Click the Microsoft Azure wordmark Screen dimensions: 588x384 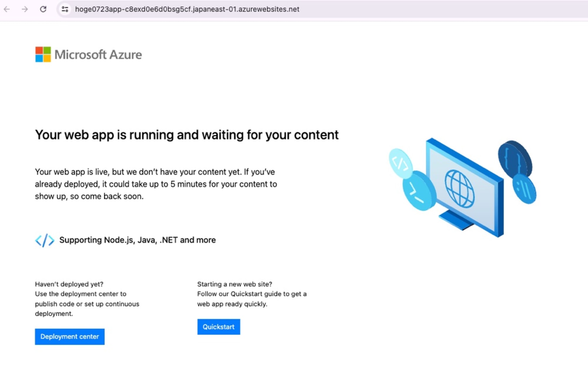(98, 55)
